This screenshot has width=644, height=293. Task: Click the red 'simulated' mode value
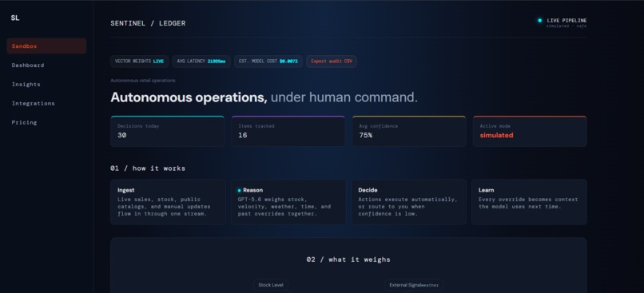tap(496, 135)
